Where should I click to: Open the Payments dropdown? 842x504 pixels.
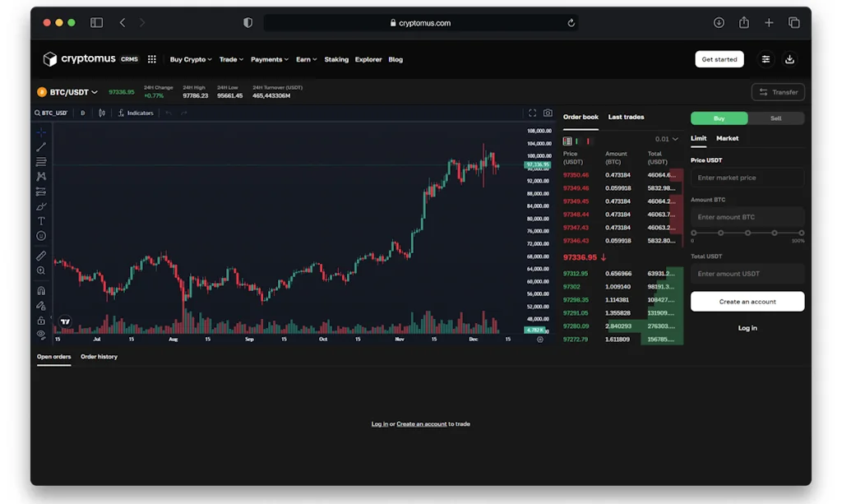269,59
